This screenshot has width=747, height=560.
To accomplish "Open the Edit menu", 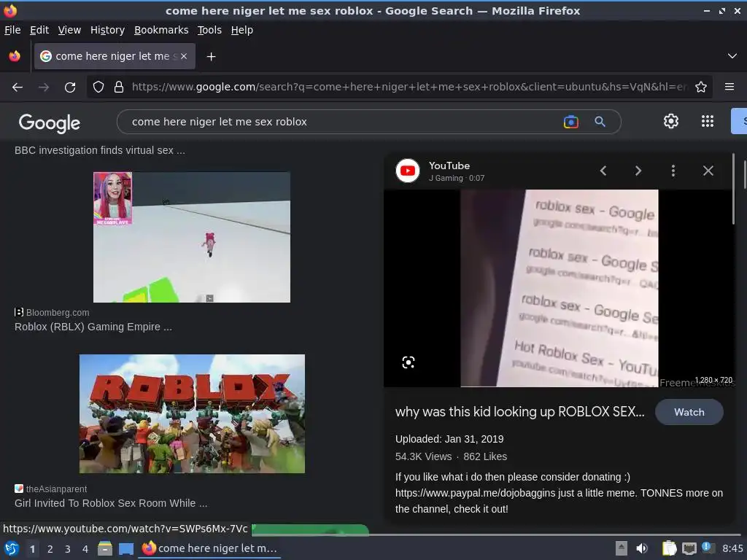I will click(39, 30).
